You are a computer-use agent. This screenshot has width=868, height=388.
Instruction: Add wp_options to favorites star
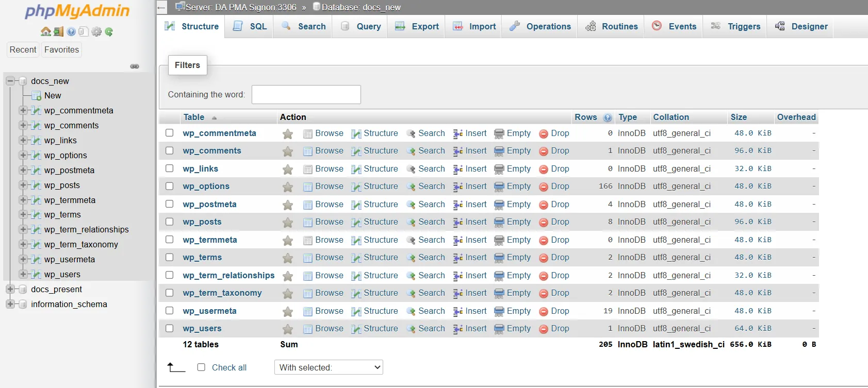pos(288,187)
